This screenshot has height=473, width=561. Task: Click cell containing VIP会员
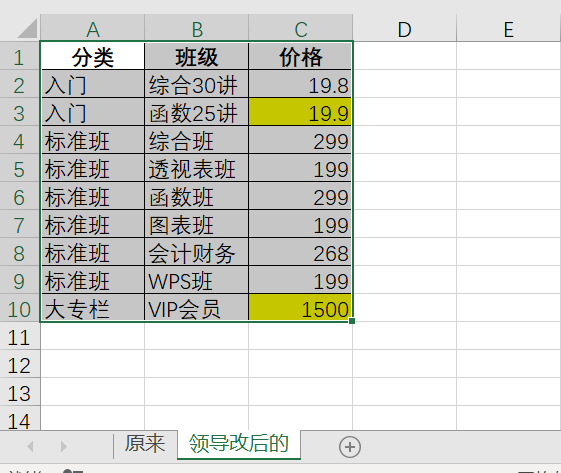(197, 308)
